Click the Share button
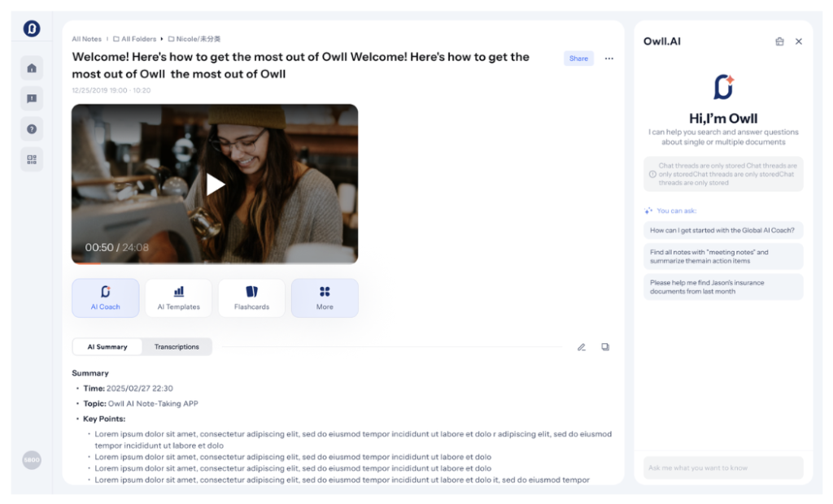Viewport: 833px width, 504px height. pyautogui.click(x=578, y=59)
